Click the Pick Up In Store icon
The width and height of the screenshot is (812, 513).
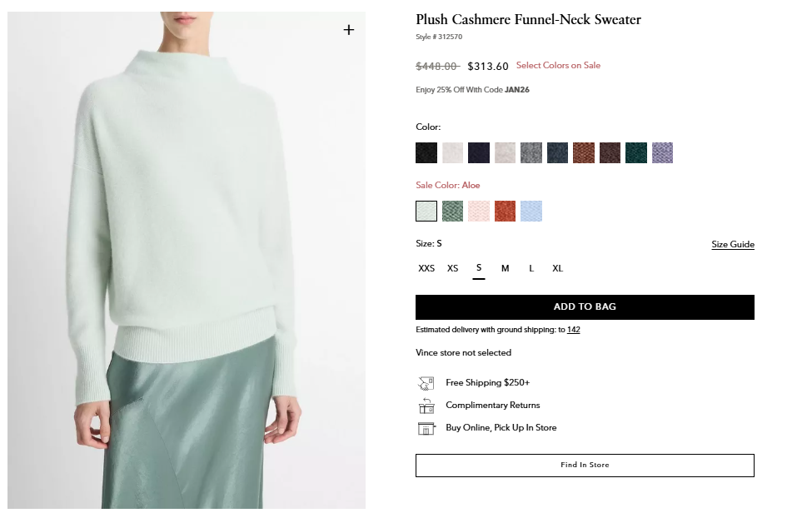[426, 428]
